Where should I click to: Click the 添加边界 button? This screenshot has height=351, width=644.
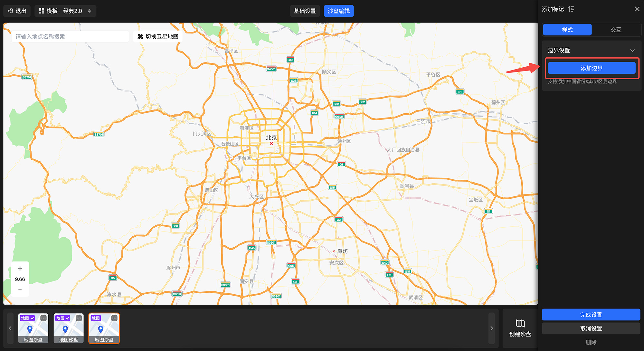[x=592, y=68]
